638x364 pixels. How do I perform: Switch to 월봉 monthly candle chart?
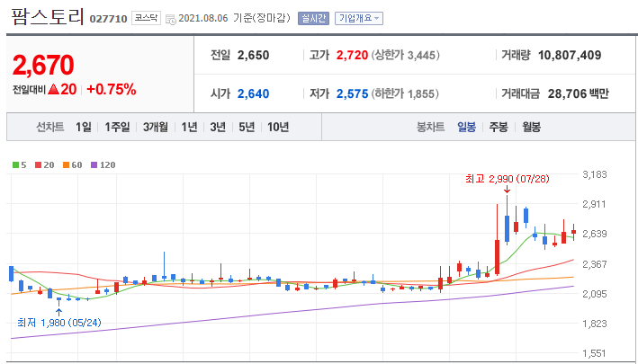click(x=532, y=127)
